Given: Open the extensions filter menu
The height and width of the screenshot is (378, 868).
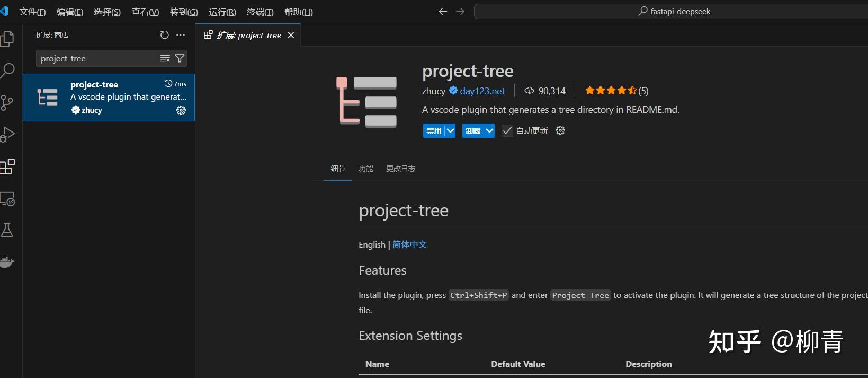Looking at the screenshot, I should [x=180, y=58].
